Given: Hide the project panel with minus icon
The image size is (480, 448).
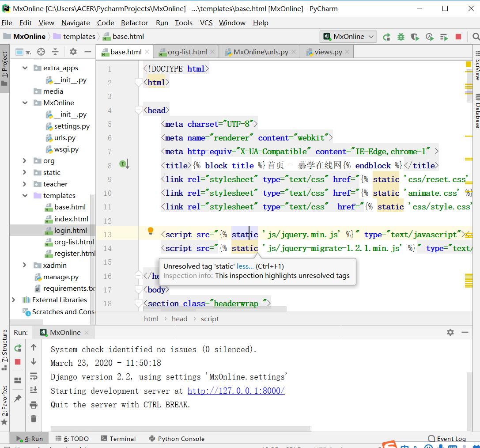Looking at the screenshot, I should [x=88, y=52].
